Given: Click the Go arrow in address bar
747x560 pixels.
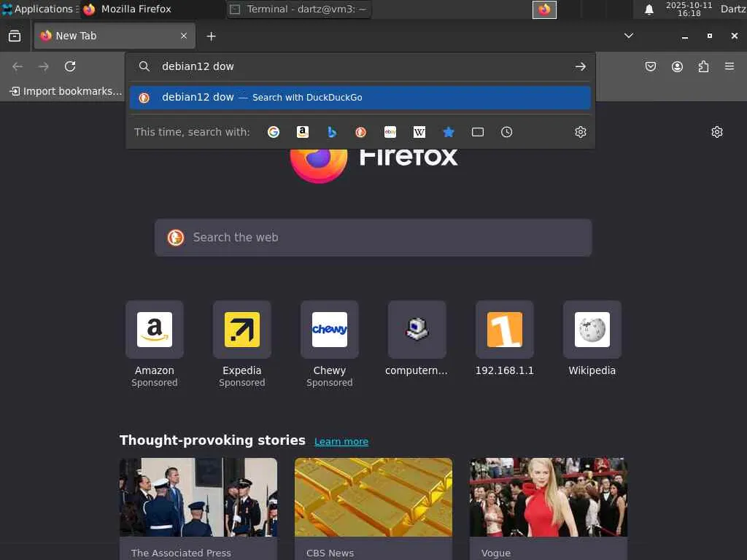Looking at the screenshot, I should pyautogui.click(x=580, y=66).
